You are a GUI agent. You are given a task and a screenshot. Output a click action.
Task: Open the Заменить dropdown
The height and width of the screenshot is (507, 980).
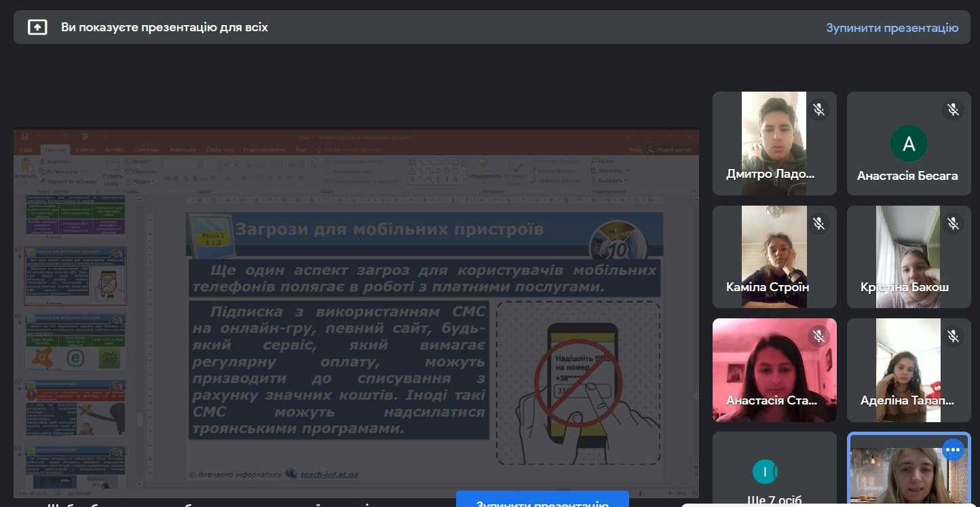[608, 171]
